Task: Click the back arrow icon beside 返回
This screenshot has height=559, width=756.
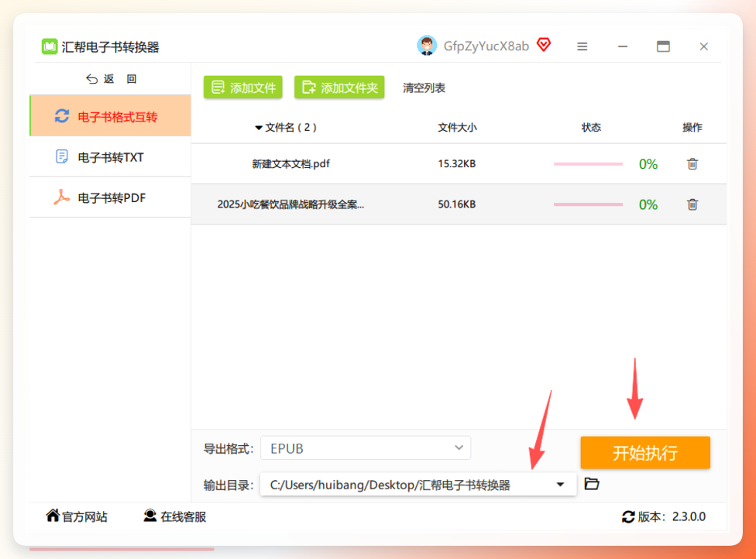Action: tap(91, 79)
